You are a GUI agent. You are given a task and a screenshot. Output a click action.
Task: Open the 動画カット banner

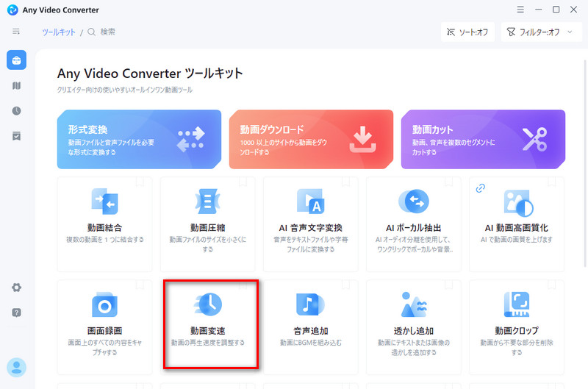click(483, 139)
